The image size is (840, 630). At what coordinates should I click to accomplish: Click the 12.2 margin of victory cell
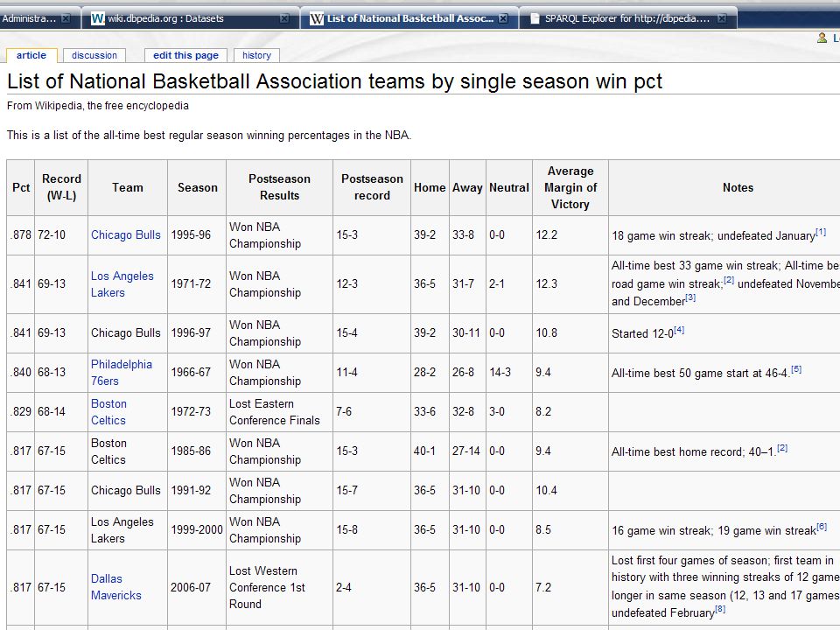(570, 234)
